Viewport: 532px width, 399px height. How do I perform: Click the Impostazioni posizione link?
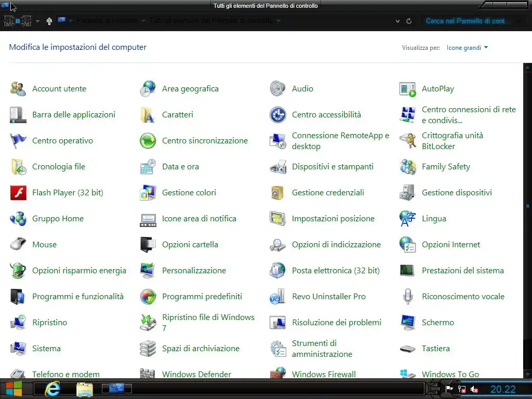tap(333, 219)
